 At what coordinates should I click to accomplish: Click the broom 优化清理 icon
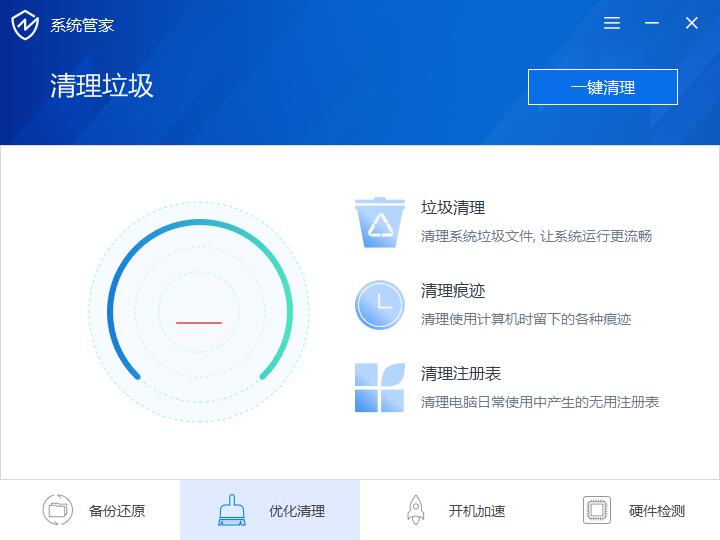pos(232,510)
